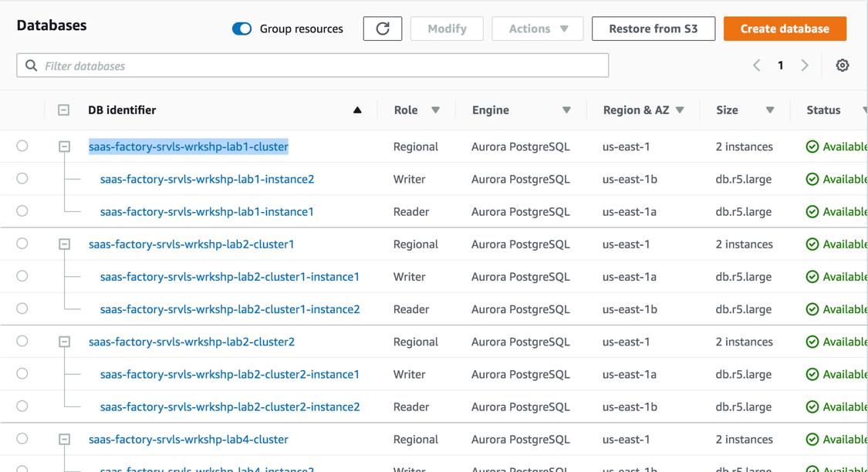Screen dimensions: 868x472
Task: Click Regional role of lab4-cluster
Action: [416, 440]
